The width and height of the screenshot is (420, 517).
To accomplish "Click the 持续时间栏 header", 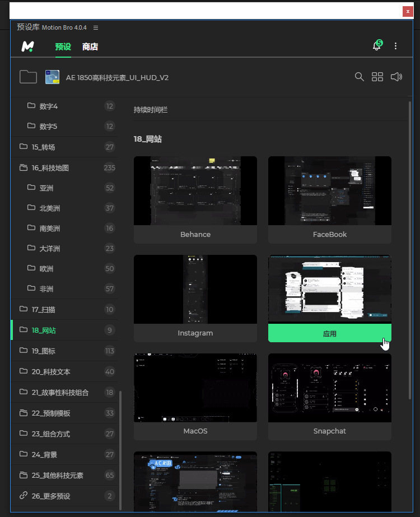I will 150,110.
